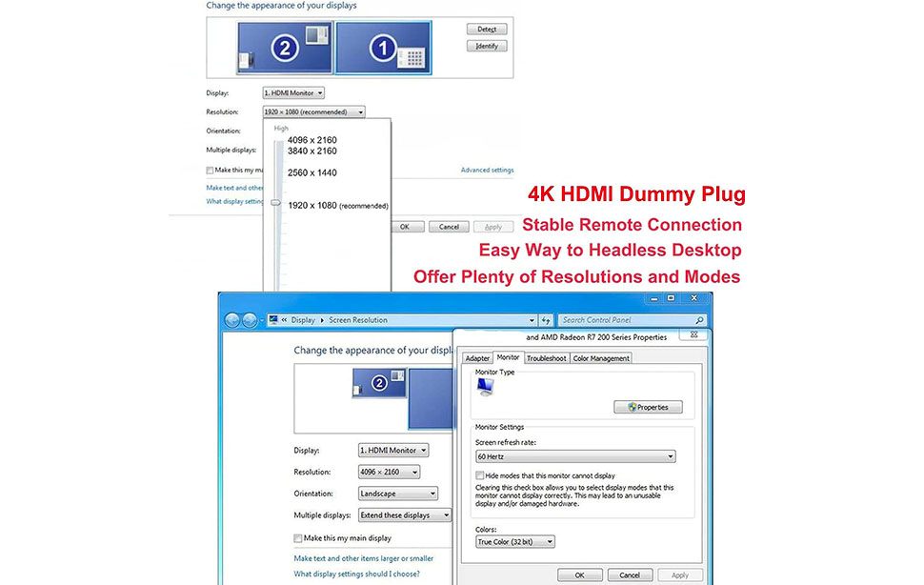
Task: Select monitor 1 in the top display preview
Action: [x=383, y=48]
